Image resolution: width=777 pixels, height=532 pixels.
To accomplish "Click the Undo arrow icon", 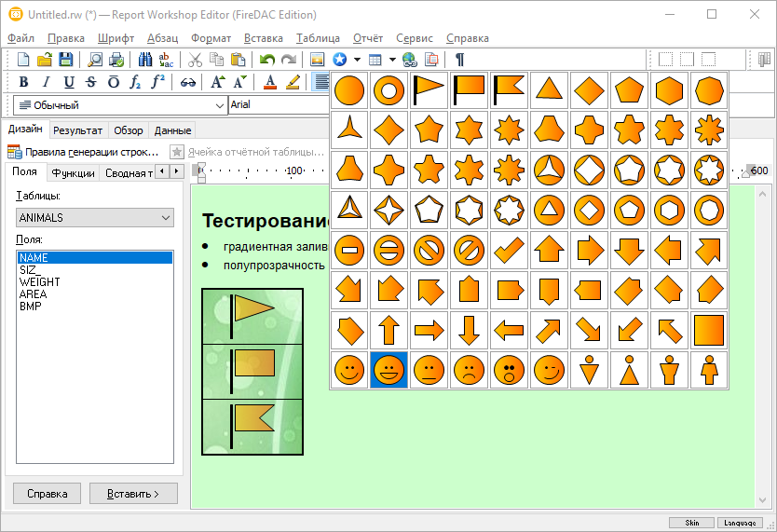I will [x=267, y=60].
